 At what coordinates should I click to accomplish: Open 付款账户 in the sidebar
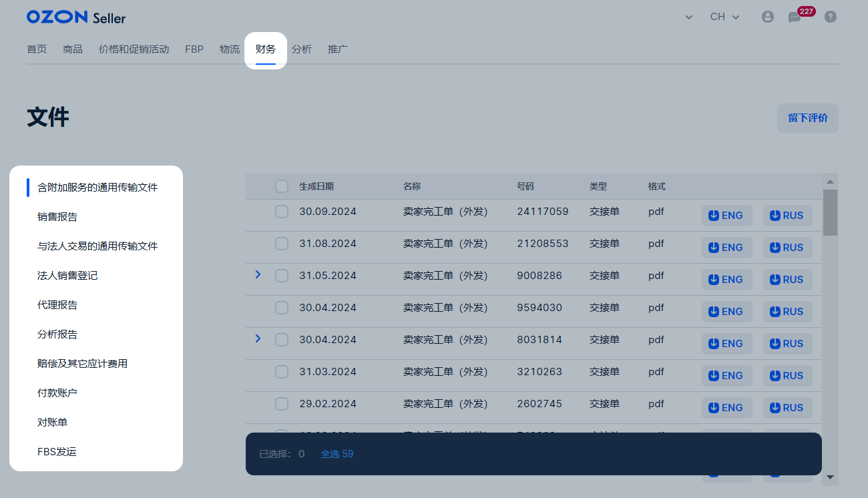coord(57,393)
